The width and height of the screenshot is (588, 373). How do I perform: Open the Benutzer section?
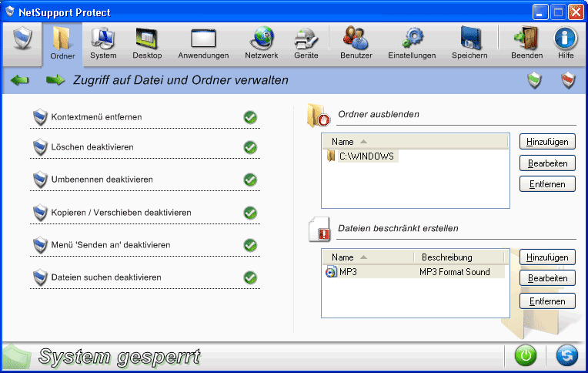[356, 43]
